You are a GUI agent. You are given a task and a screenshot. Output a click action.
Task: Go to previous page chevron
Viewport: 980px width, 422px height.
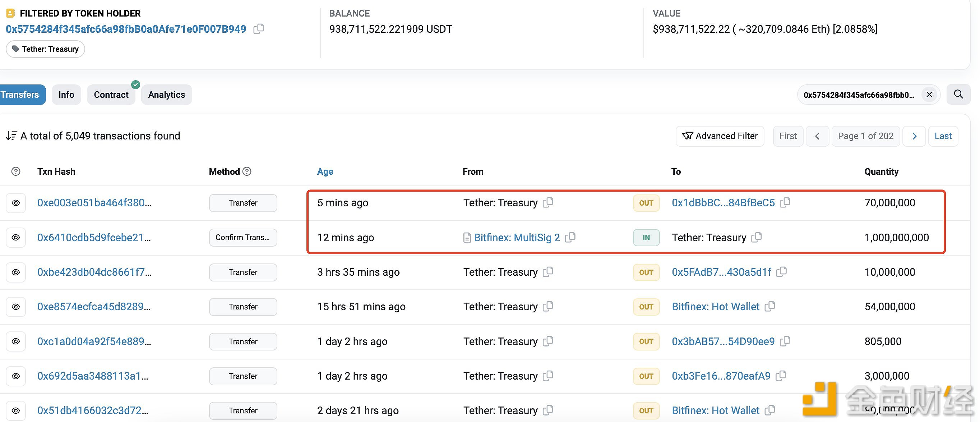[817, 136]
